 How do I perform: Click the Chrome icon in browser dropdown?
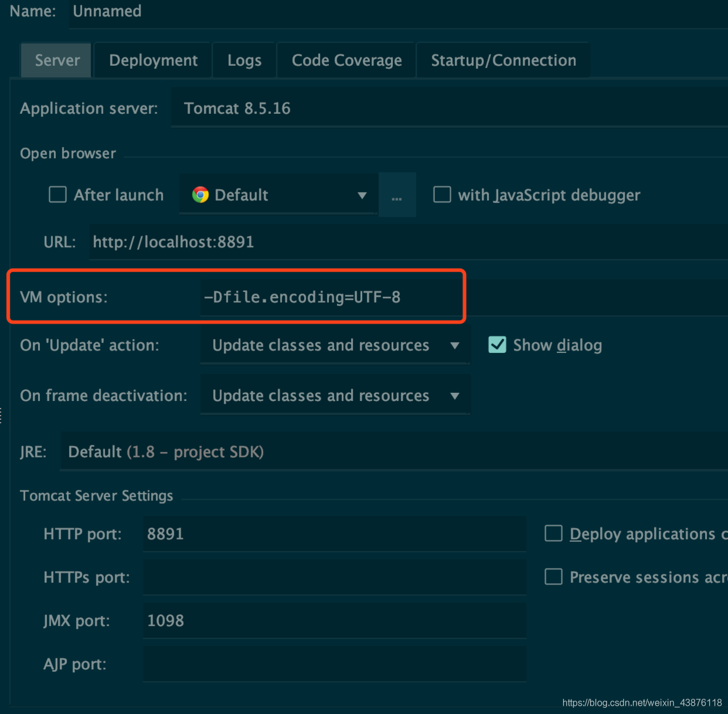pos(200,195)
